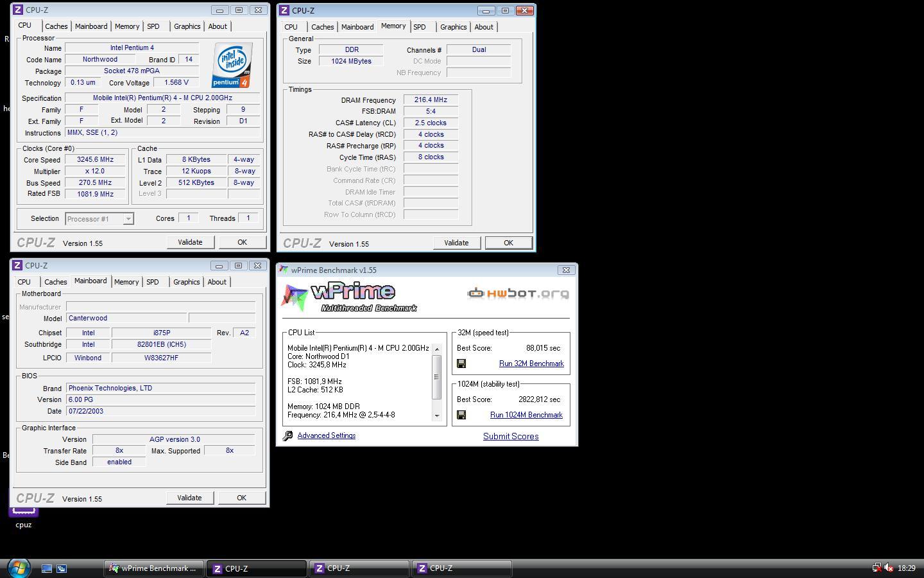This screenshot has width=924, height=578.
Task: Switch to Mainboard tab in the top-left CPU-Z window
Action: [91, 26]
